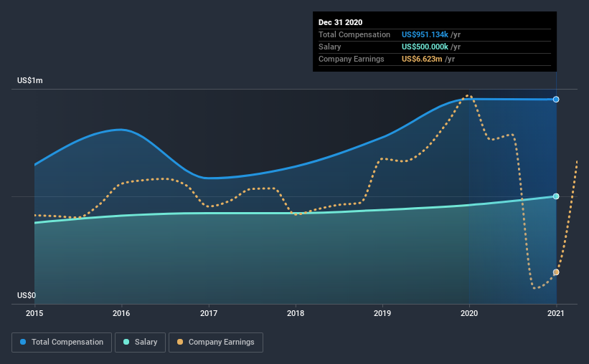Click the 2017 x-axis label
The image size is (589, 364).
[x=209, y=313]
